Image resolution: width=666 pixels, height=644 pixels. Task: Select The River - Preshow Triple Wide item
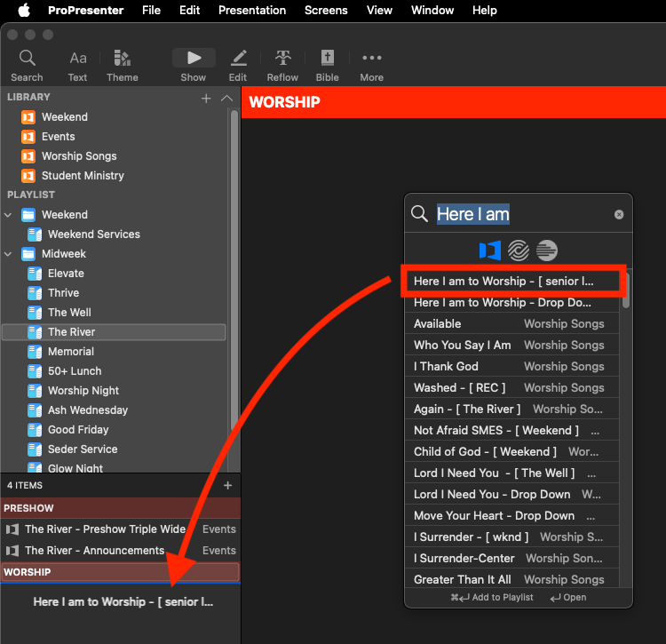121,529
